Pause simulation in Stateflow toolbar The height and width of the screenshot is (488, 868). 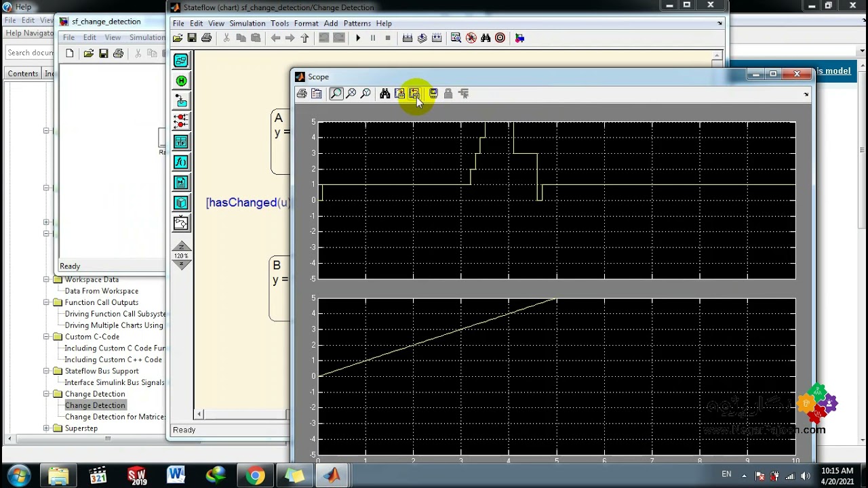tap(372, 38)
